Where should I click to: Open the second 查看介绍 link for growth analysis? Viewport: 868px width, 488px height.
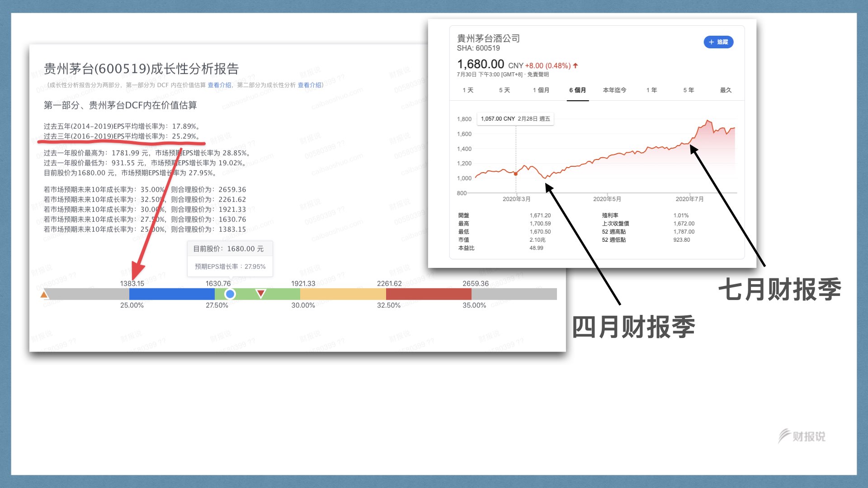(x=309, y=85)
